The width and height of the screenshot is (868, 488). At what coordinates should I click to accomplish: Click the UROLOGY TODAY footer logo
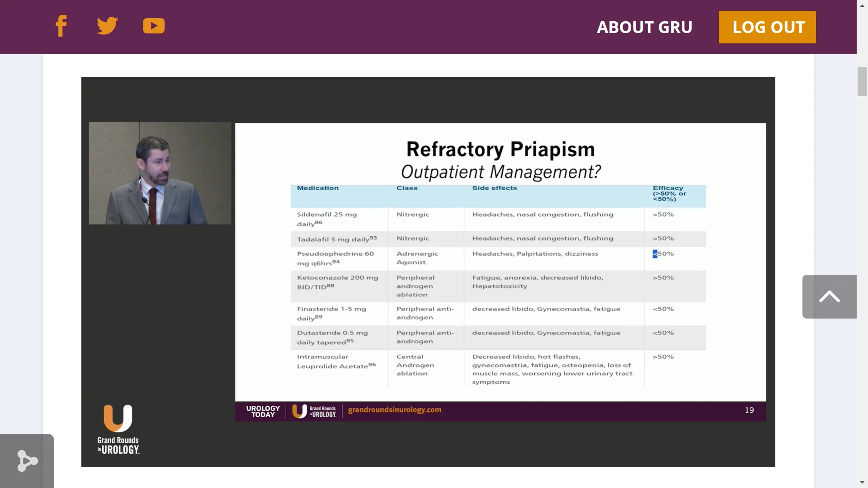click(x=263, y=411)
